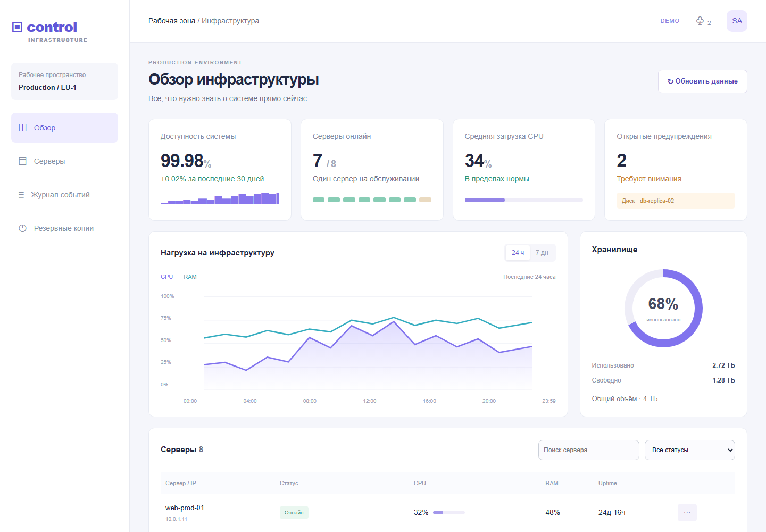Switch the chart to 7 дн range
This screenshot has width=766, height=532.
[x=542, y=253]
